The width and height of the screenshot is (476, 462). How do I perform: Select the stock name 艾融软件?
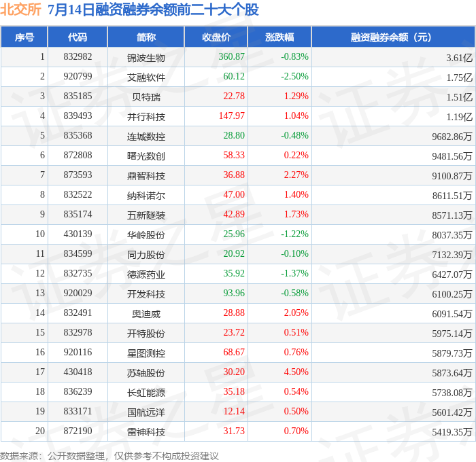tap(146, 77)
